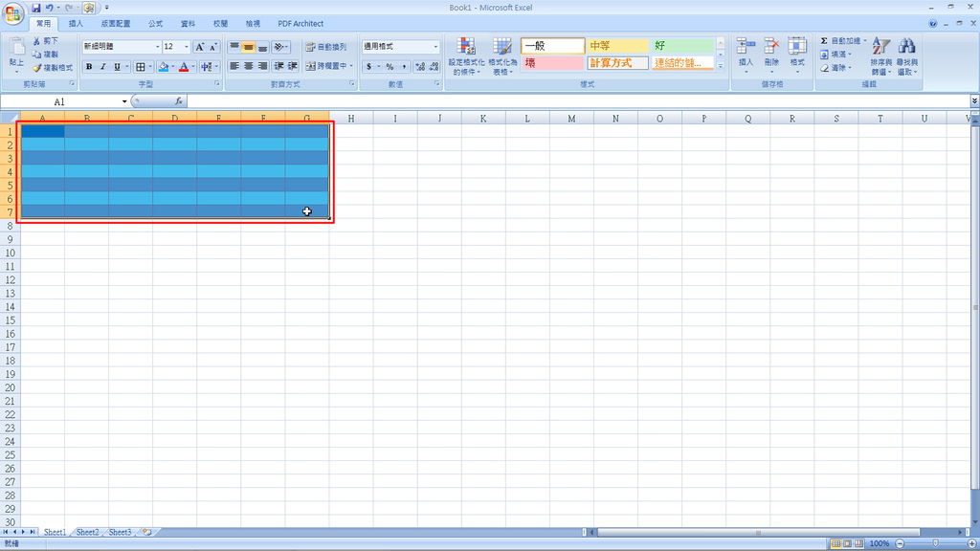Open Sort & Filter (排序與篩選)
The height and width of the screenshot is (551, 980).
[880, 56]
